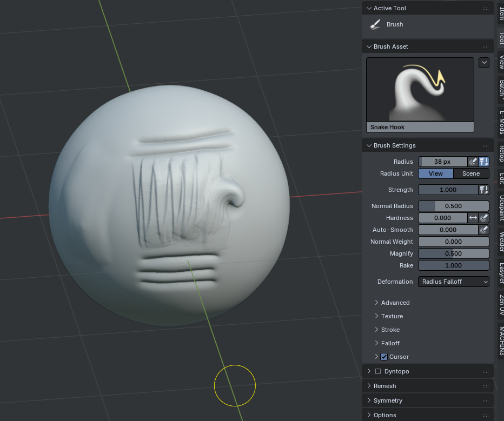Click grip dots on Options panel header
Image resolution: width=504 pixels, height=421 pixels.
(x=486, y=415)
